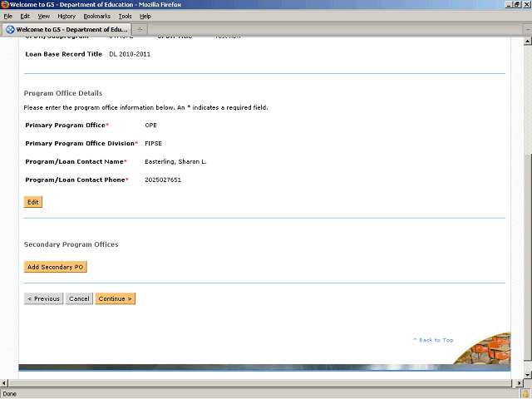Follow the Back to Top link
Image resolution: width=532 pixels, height=399 pixels.
(433, 340)
